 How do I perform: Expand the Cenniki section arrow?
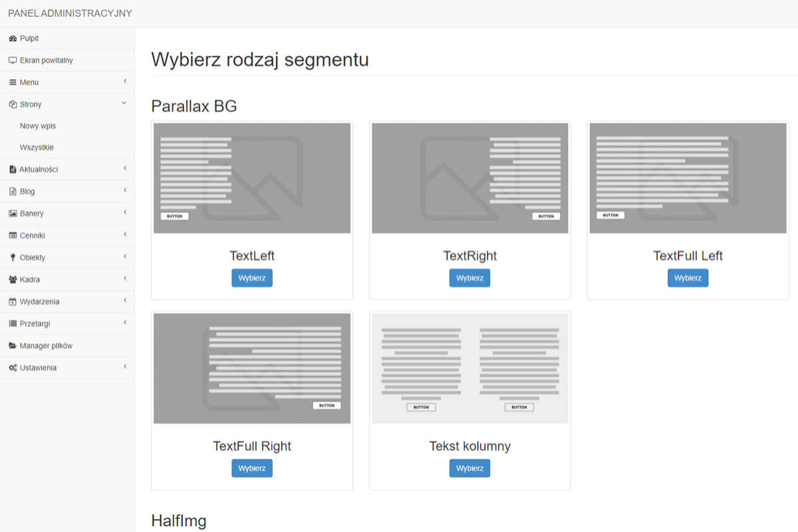pyautogui.click(x=124, y=235)
